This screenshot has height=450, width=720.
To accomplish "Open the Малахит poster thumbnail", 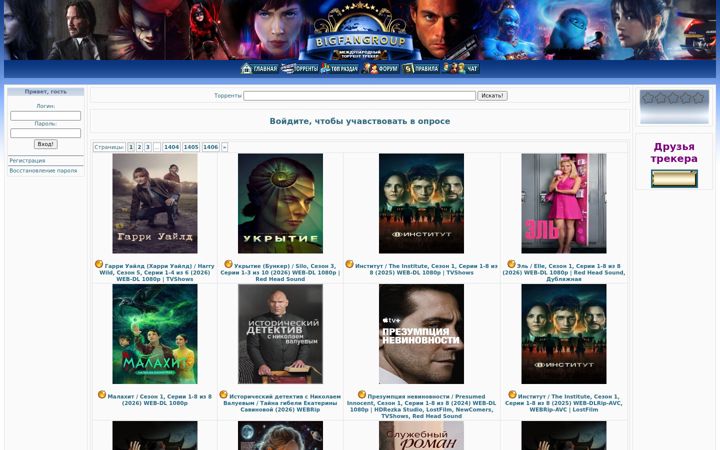I will coord(155,334).
